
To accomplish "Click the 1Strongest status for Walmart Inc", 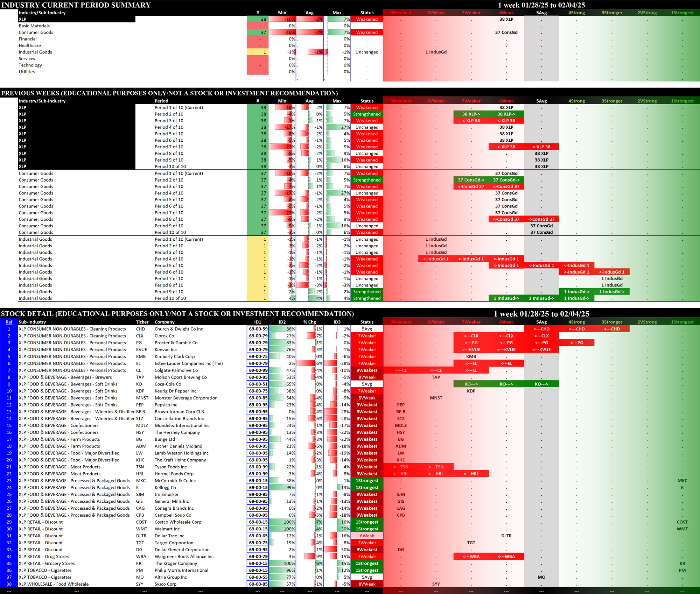I will [367, 529].
